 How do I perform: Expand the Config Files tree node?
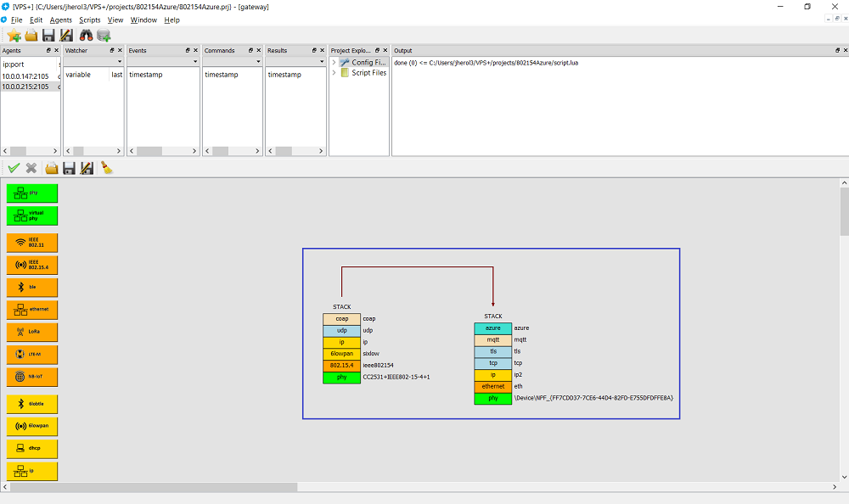(x=334, y=62)
